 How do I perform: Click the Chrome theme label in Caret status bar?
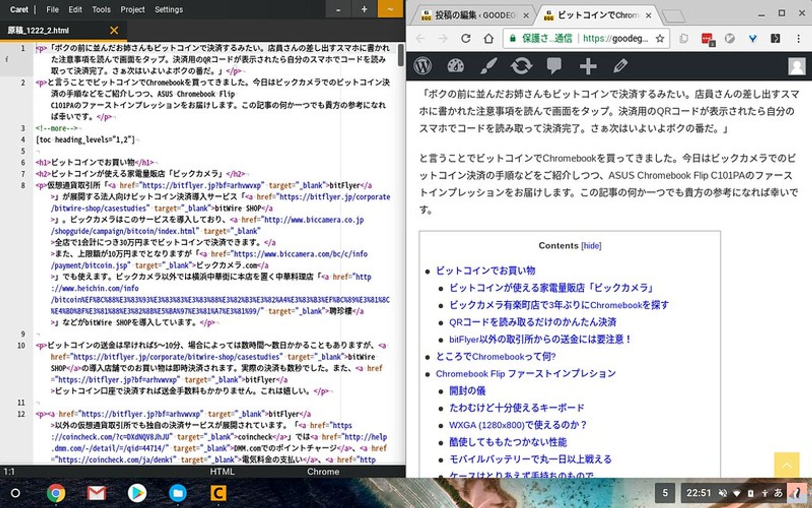(323, 471)
